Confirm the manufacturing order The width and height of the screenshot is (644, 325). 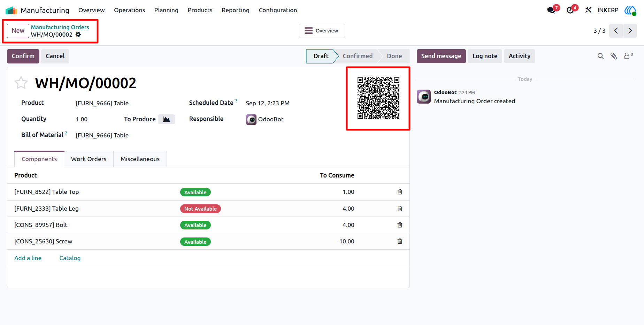23,56
